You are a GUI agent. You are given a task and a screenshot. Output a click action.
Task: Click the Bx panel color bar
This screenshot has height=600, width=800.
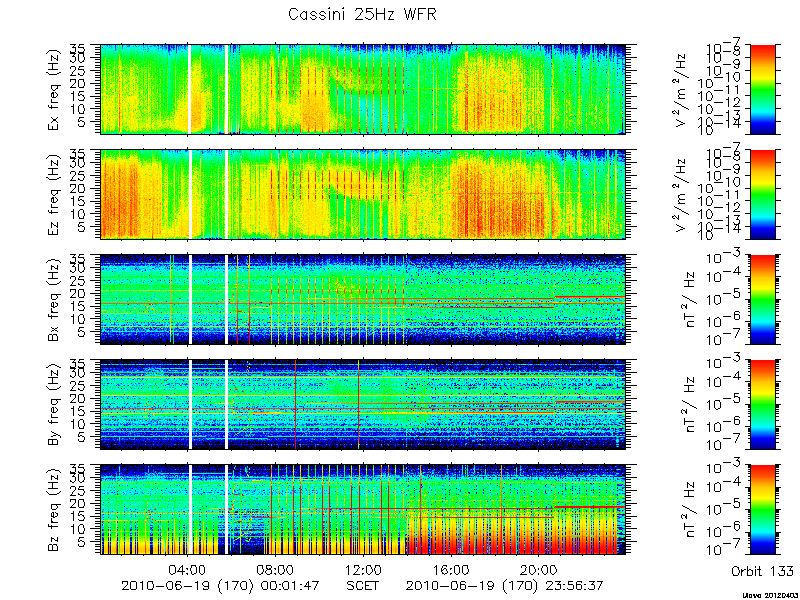point(762,299)
